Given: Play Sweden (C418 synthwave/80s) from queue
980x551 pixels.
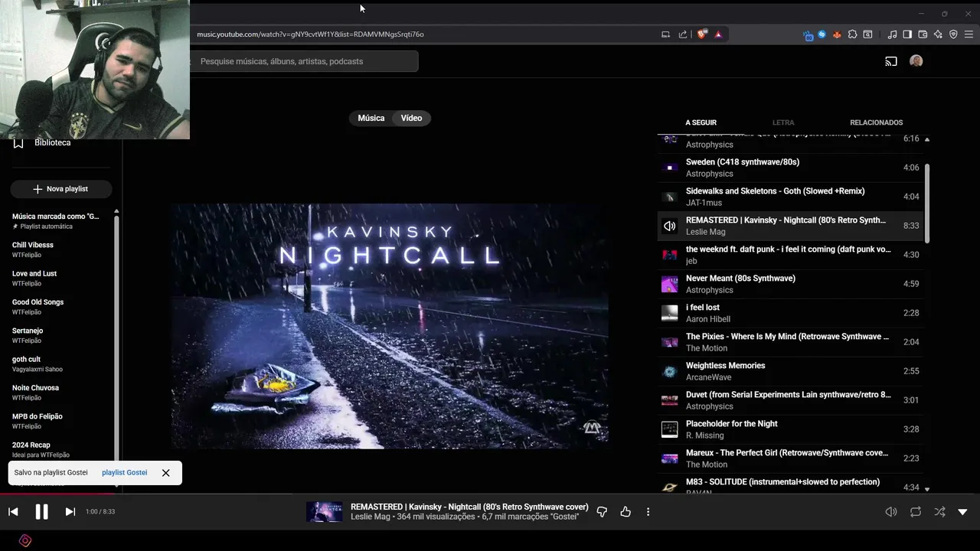Looking at the screenshot, I should tap(790, 168).
